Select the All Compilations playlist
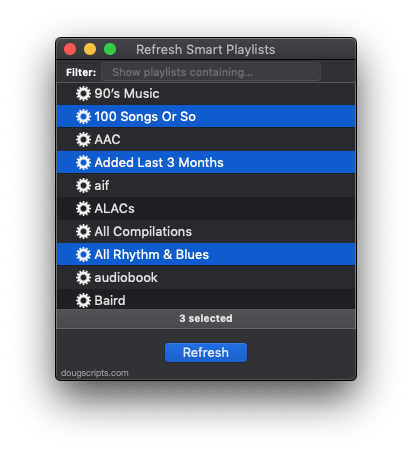Viewport: 412px width, 454px height. tap(206, 232)
